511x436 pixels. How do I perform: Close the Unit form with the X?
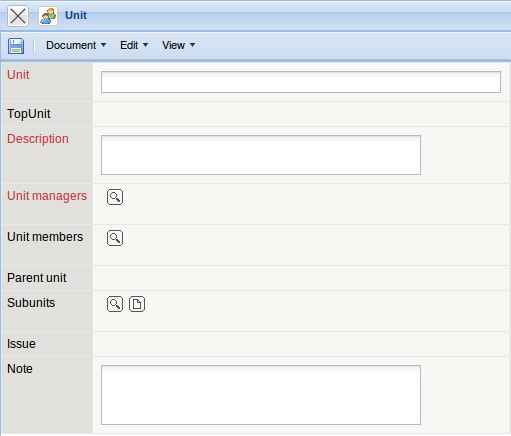18,16
